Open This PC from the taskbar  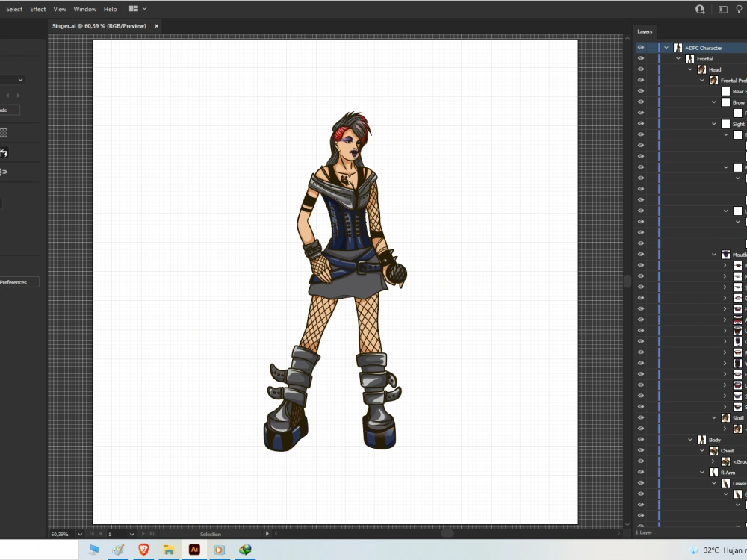coord(93,550)
